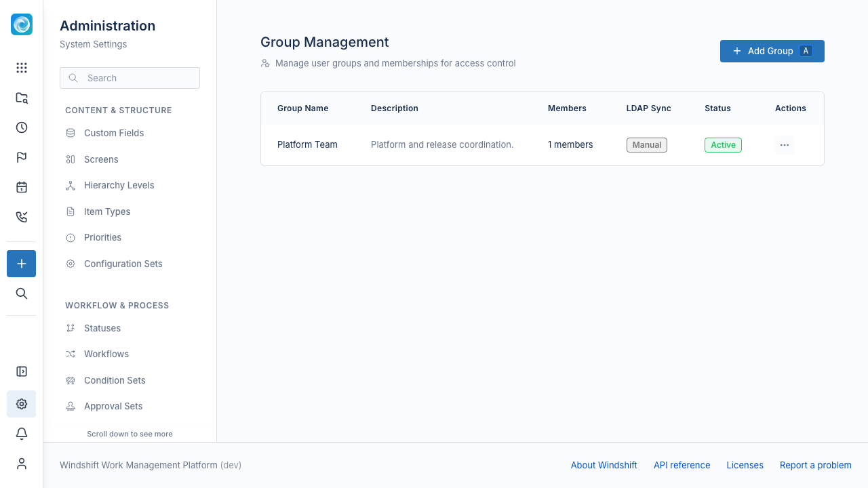Viewport: 868px width, 488px height.
Task: Click the Group Name column header
Action: tap(302, 108)
